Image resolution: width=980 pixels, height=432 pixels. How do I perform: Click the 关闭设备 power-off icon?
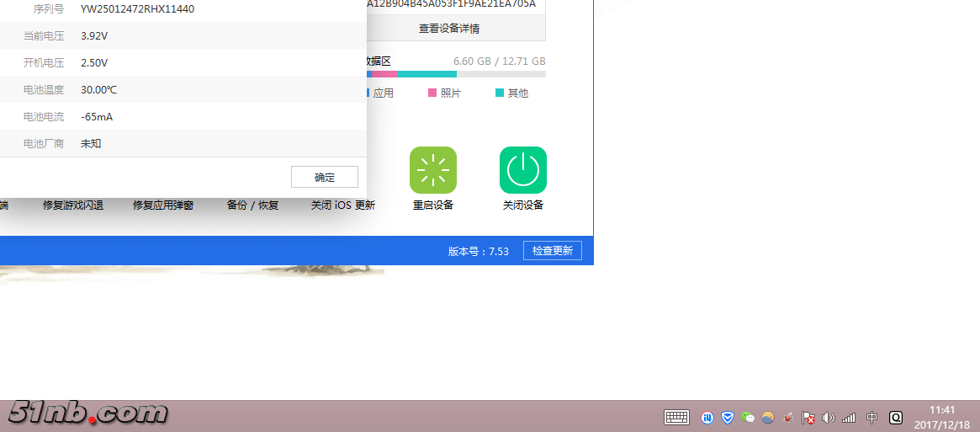[523, 170]
